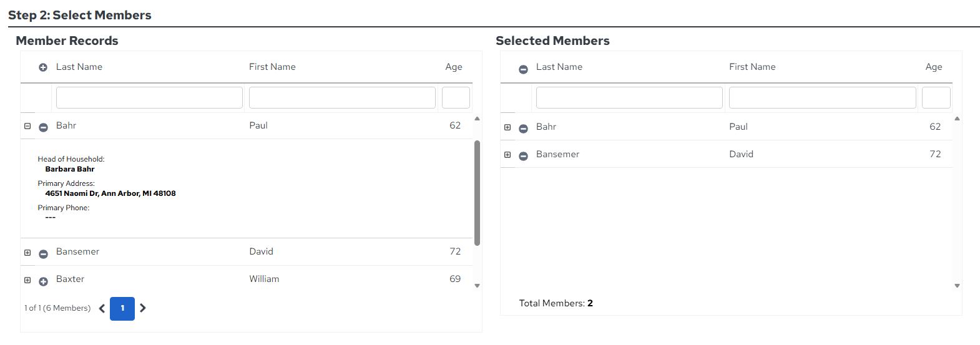This screenshot has height=345, width=980.
Task: Select Paul cell in Member Records
Action: pos(258,125)
